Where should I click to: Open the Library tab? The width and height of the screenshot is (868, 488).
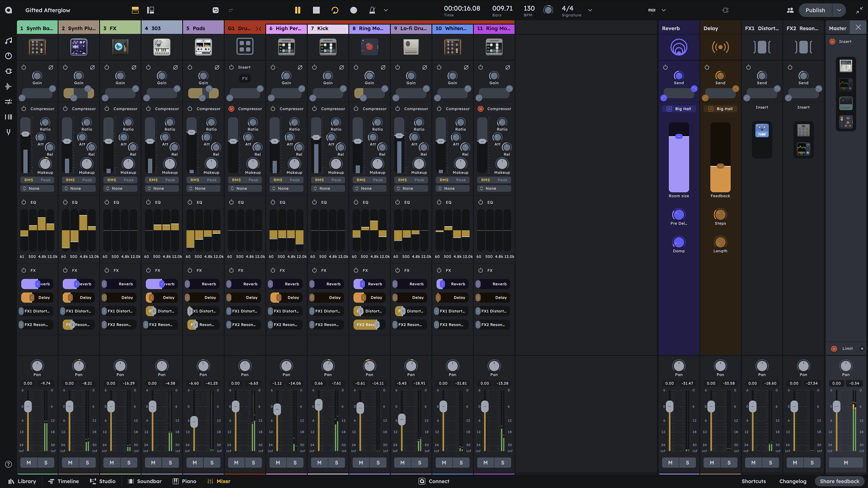pyautogui.click(x=22, y=481)
